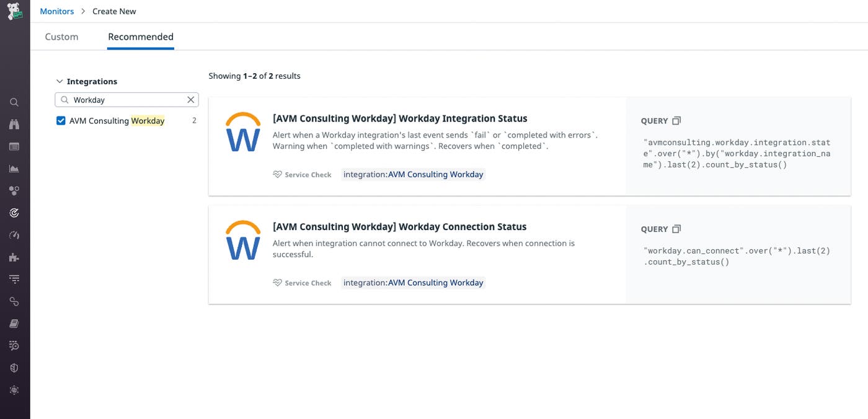Image resolution: width=868 pixels, height=419 pixels.
Task: Open Metrics using the chart sidebar icon
Action: 14,168
